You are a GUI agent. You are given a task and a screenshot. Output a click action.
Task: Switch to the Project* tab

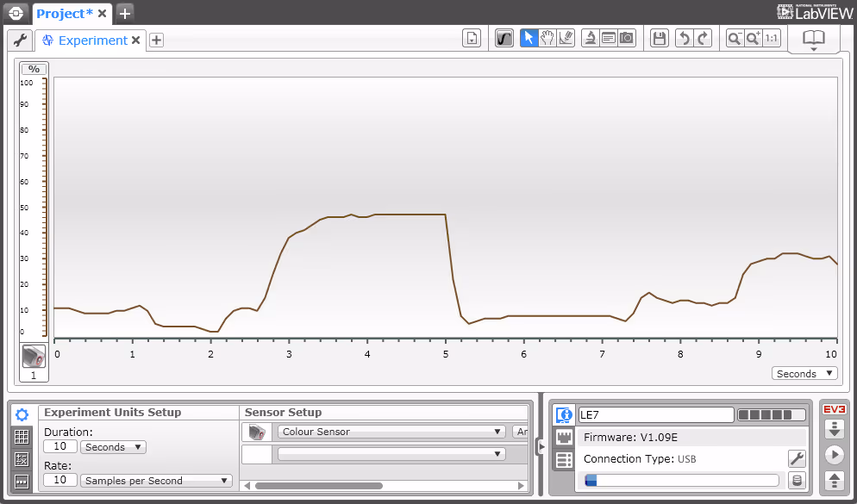pos(65,14)
